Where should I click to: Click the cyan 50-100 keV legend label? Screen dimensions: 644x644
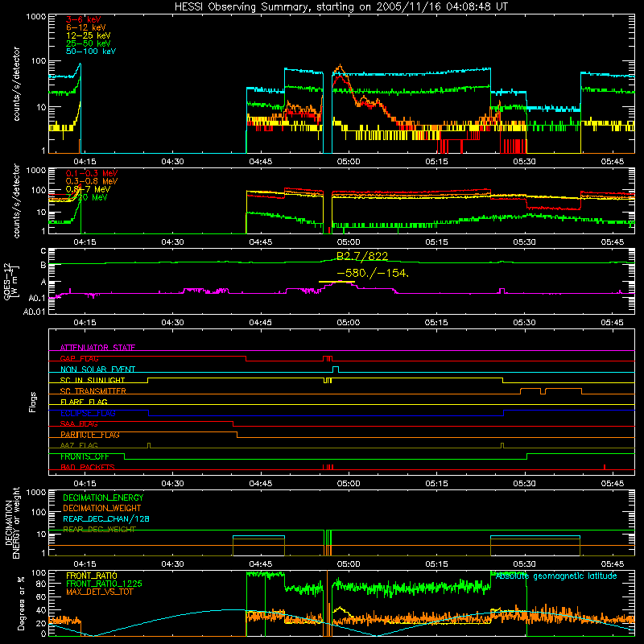pos(91,52)
